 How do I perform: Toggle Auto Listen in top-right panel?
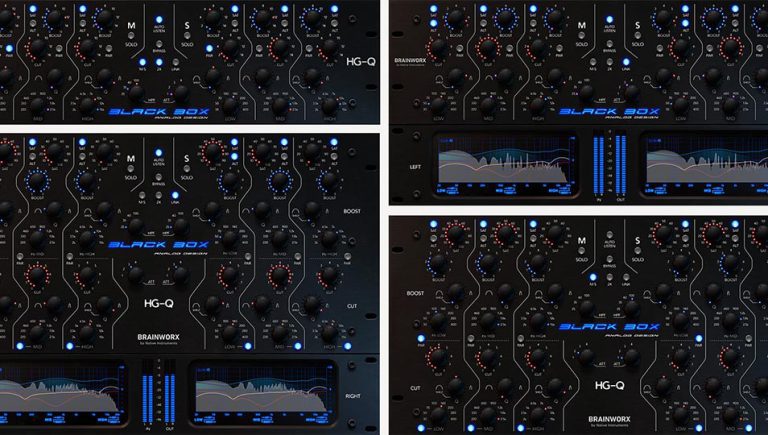click(x=609, y=20)
